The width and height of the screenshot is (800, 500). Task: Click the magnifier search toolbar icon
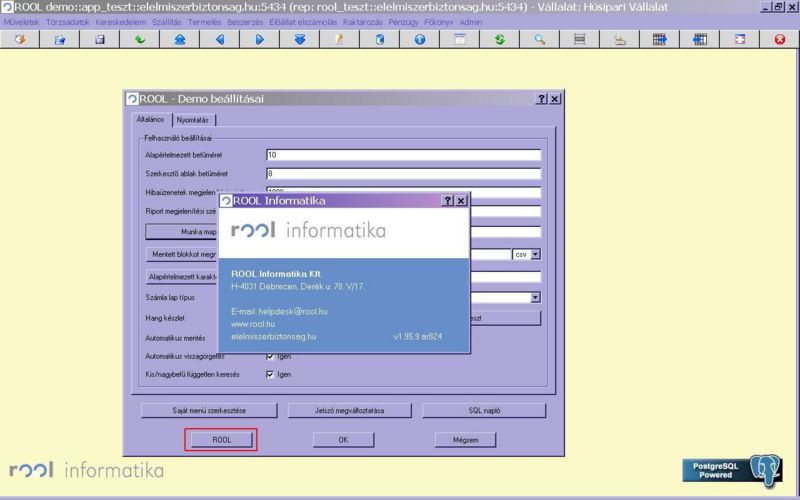pyautogui.click(x=539, y=40)
